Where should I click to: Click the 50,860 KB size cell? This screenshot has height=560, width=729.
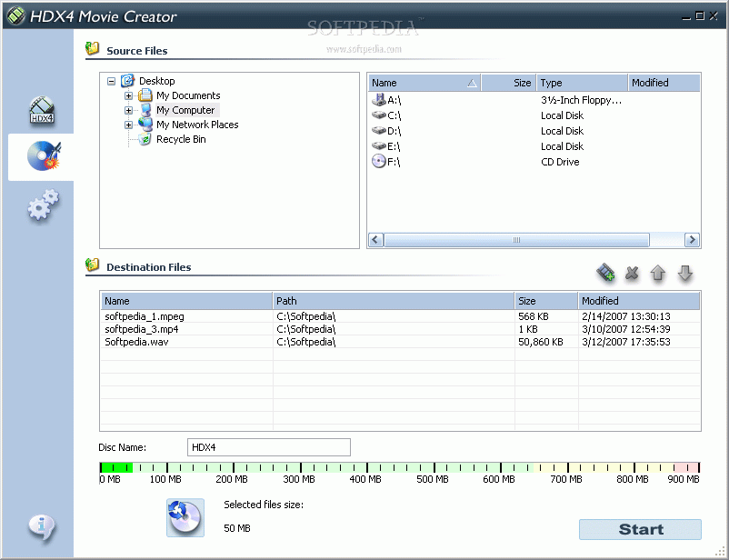541,342
